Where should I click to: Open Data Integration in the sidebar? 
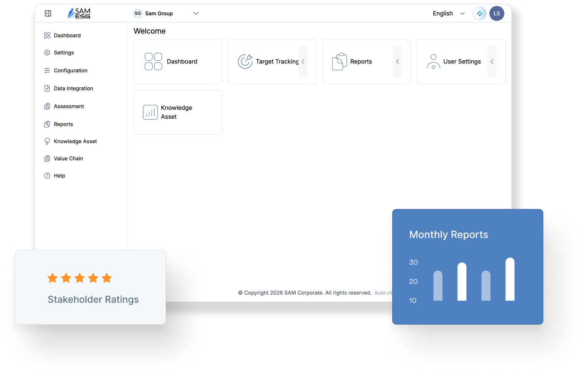(73, 88)
